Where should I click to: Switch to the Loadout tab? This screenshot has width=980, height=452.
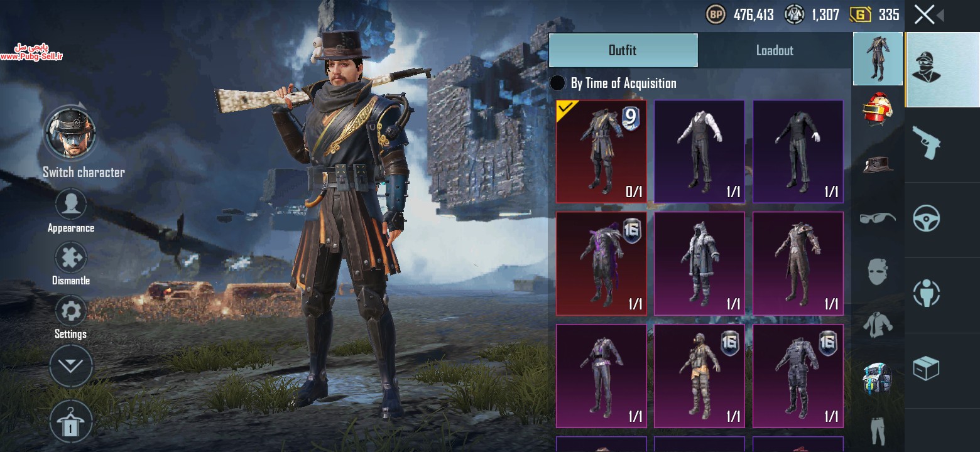point(775,50)
